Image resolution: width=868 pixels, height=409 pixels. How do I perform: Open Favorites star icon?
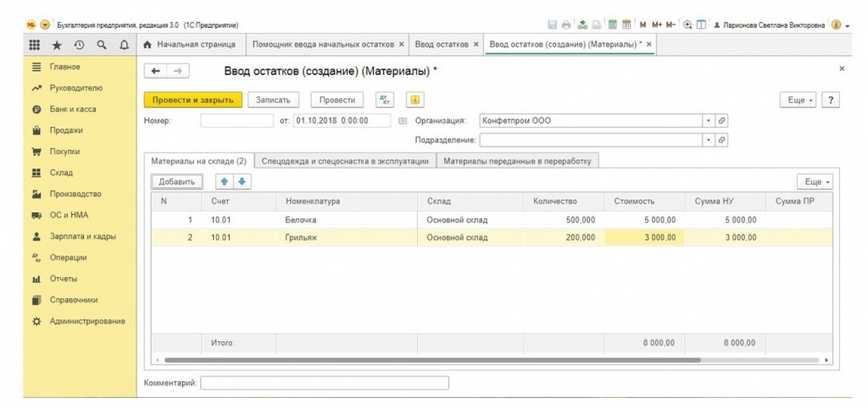(57, 46)
